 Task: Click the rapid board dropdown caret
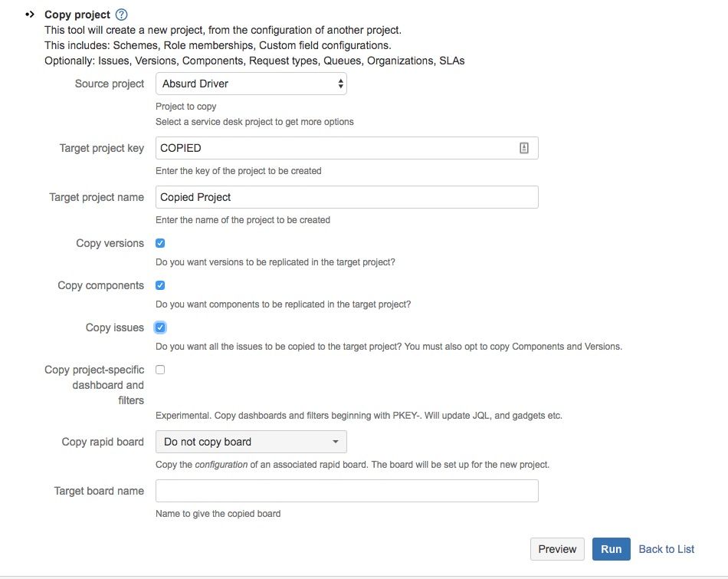pyautogui.click(x=335, y=442)
